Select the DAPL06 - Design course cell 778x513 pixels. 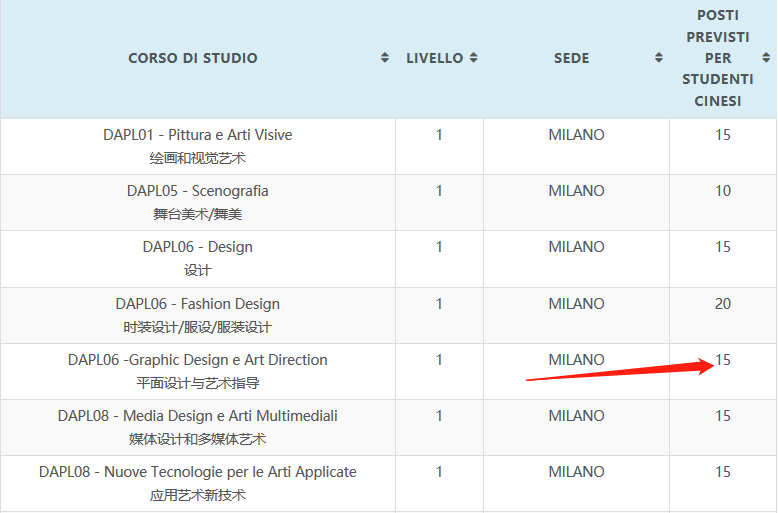(x=198, y=247)
